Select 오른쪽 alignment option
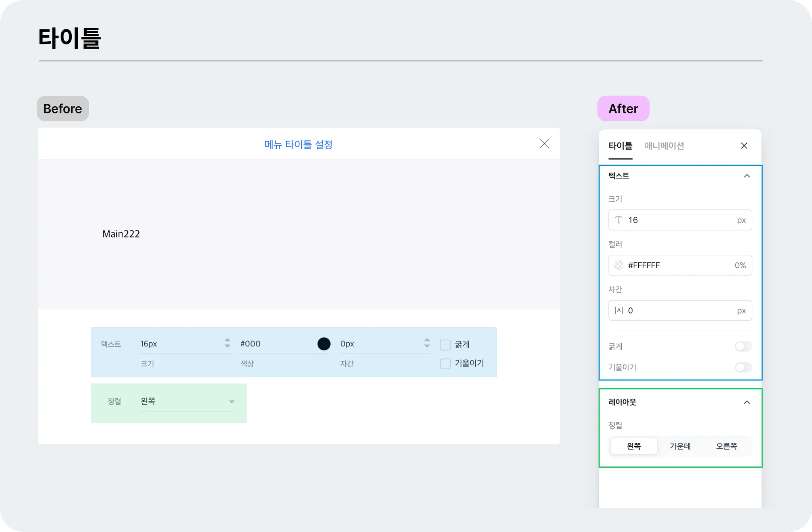 [x=726, y=446]
